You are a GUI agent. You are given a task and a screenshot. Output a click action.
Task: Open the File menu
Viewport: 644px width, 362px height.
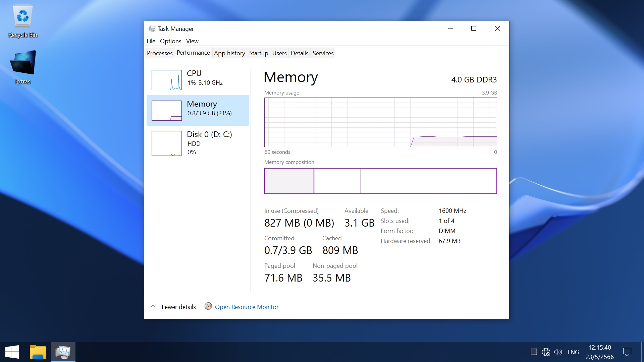point(151,41)
